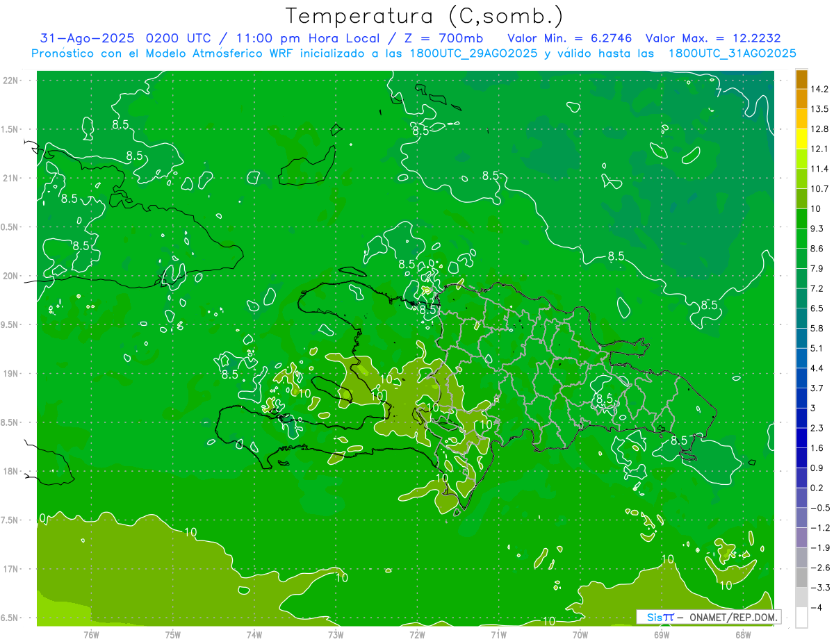The image size is (834, 644).
Task: Click colorbar value '2.3'
Action: (817, 428)
